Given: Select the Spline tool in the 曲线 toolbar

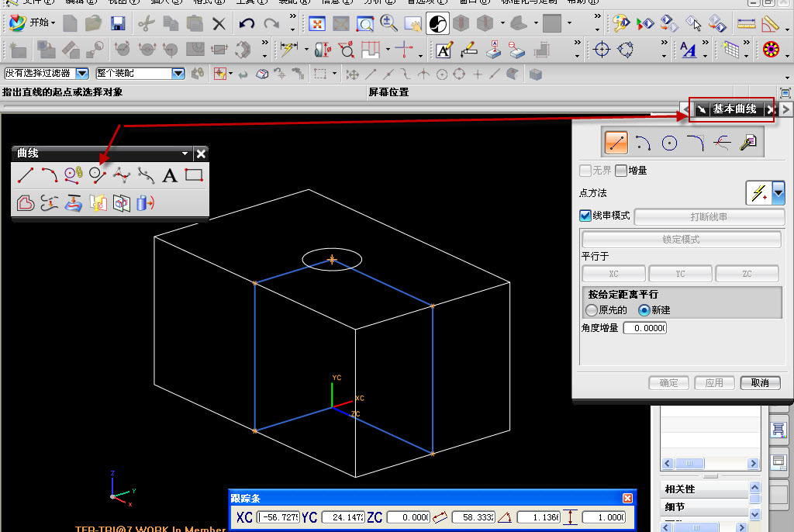Looking at the screenshot, I should 122,175.
